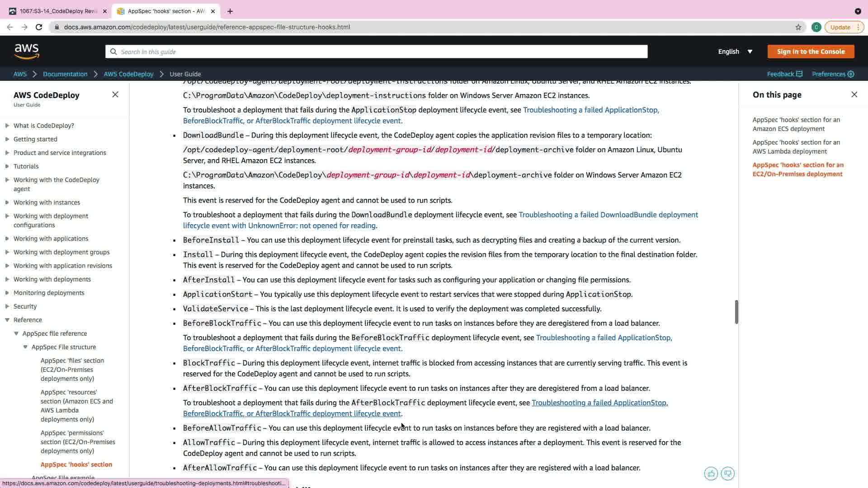Collapse the Reference sidebar section
Viewport: 868px width, 488px height.
[x=7, y=320]
